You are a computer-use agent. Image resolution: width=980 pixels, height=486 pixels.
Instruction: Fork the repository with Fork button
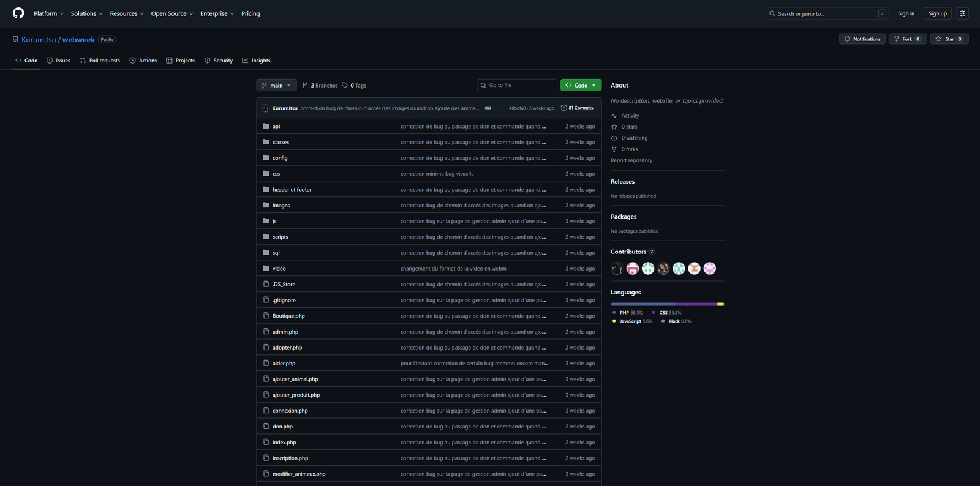pyautogui.click(x=907, y=39)
